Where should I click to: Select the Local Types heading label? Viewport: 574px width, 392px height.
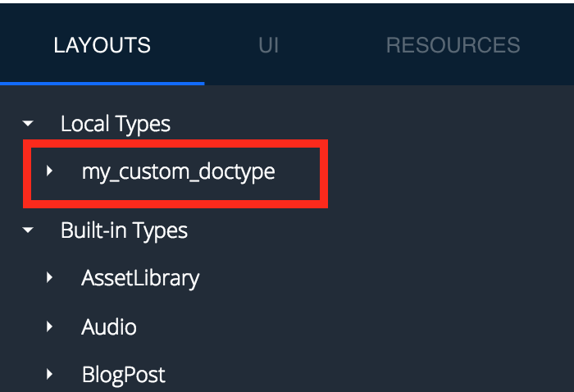pos(116,125)
